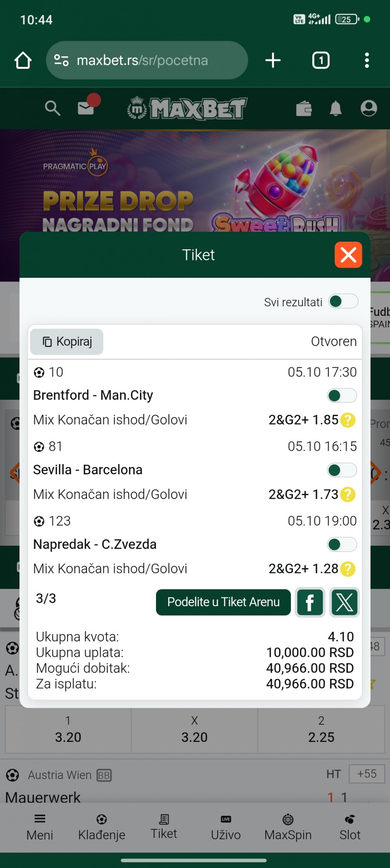Share ticket on Facebook

(310, 602)
